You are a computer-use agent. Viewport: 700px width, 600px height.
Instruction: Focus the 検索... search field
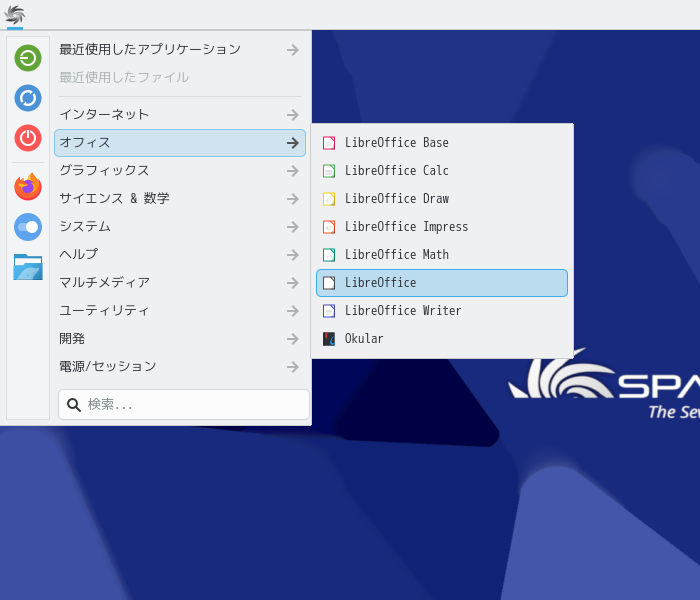184,404
